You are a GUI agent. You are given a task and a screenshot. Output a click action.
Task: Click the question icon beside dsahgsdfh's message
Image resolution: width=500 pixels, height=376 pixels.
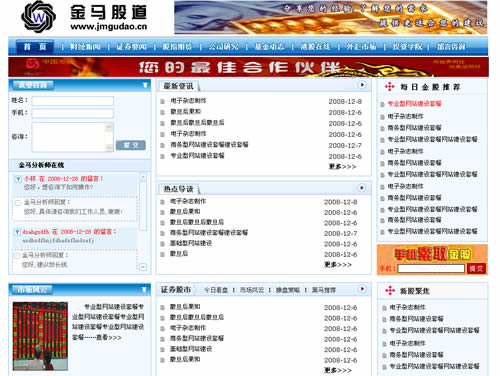[x=17, y=232]
